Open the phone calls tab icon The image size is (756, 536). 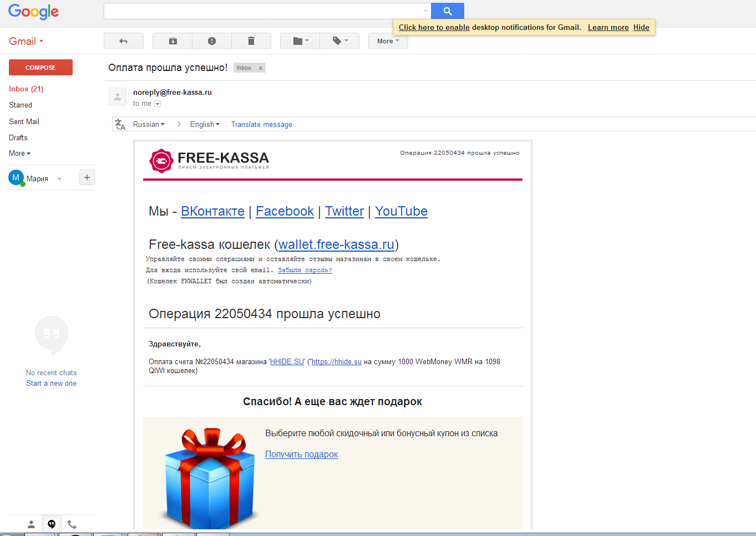(72, 524)
